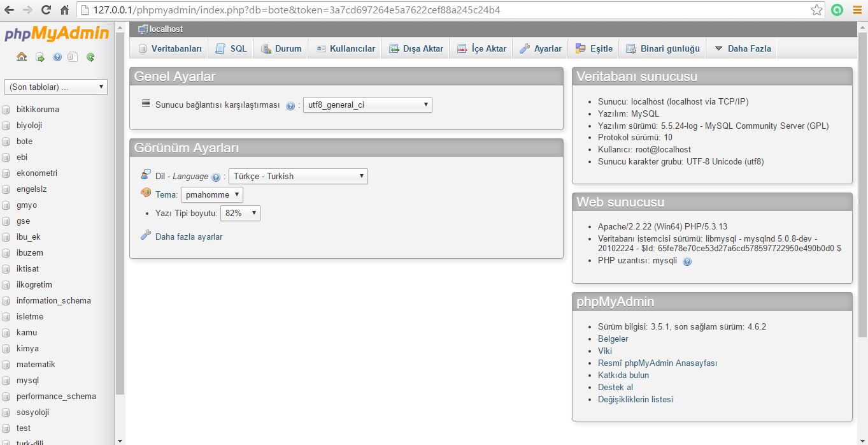Screen dimensions: 868x445
Task: Open the Belgeler link
Action: click(x=613, y=339)
